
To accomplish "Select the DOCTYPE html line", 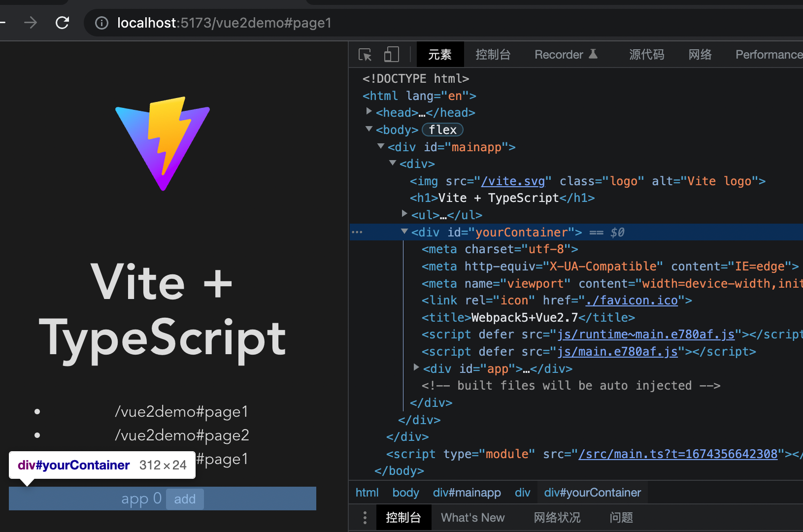I will coord(416,79).
